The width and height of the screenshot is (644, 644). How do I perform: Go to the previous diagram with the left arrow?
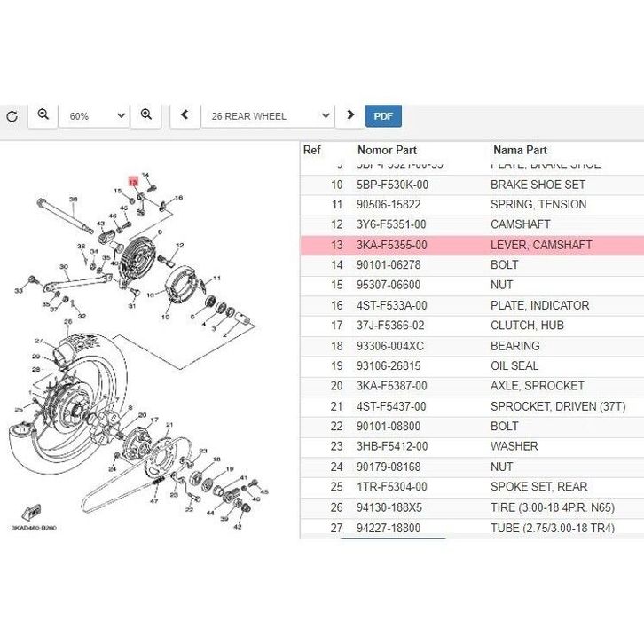[185, 115]
